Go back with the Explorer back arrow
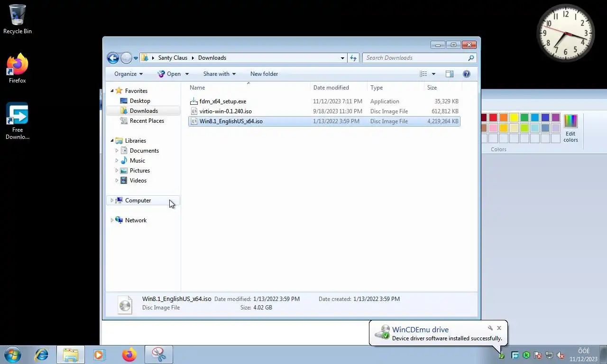Image resolution: width=607 pixels, height=364 pixels. click(113, 58)
